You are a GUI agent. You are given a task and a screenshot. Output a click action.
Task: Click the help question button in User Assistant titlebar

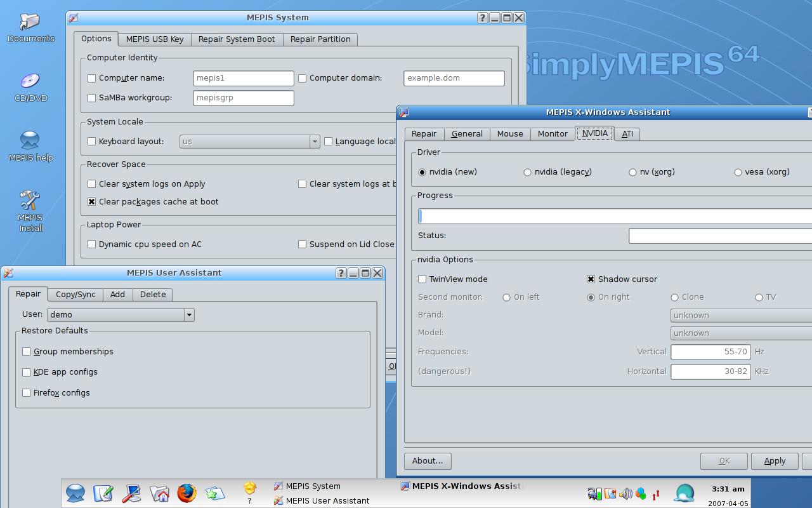[x=341, y=273]
